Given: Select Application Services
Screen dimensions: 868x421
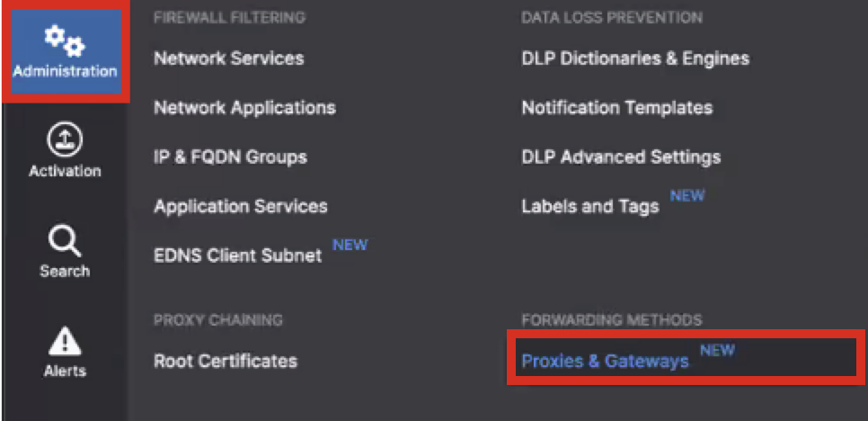Looking at the screenshot, I should [240, 207].
